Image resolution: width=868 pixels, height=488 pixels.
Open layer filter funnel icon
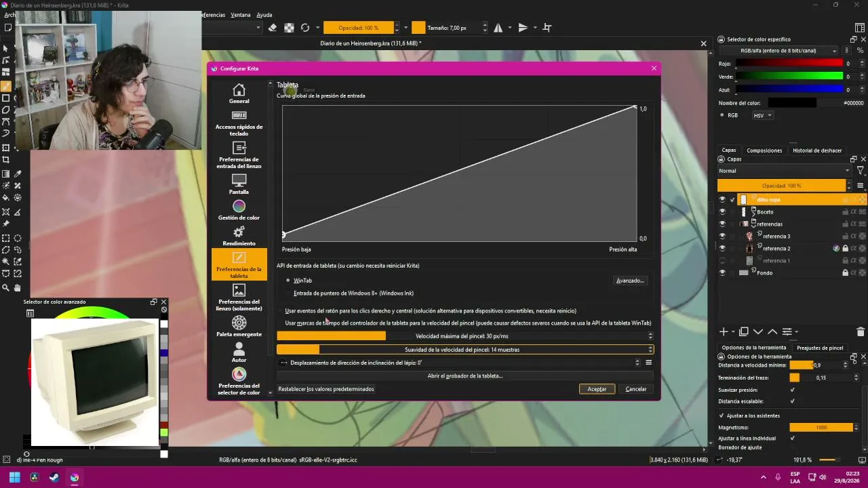(x=861, y=171)
